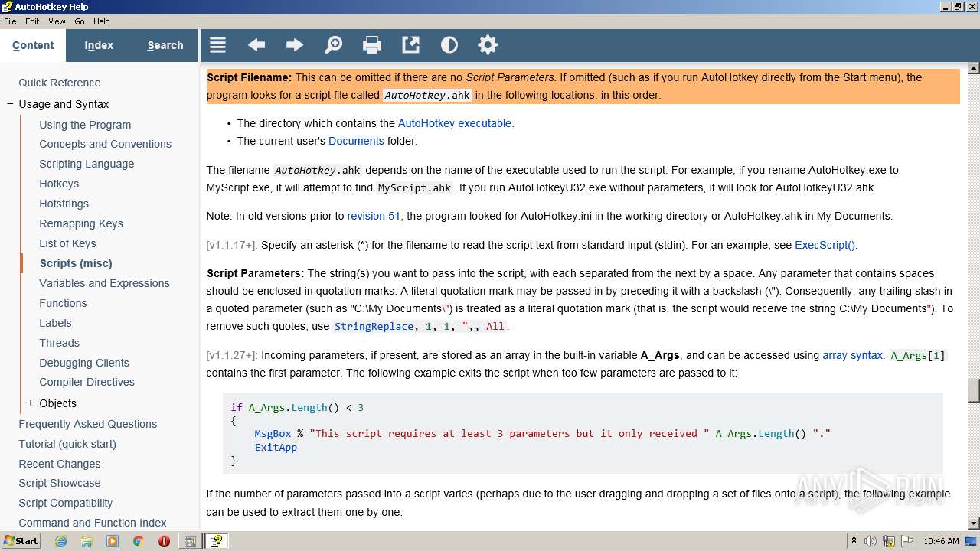Image resolution: width=980 pixels, height=551 pixels.
Task: Expand the Objects tree node
Action: [x=31, y=403]
